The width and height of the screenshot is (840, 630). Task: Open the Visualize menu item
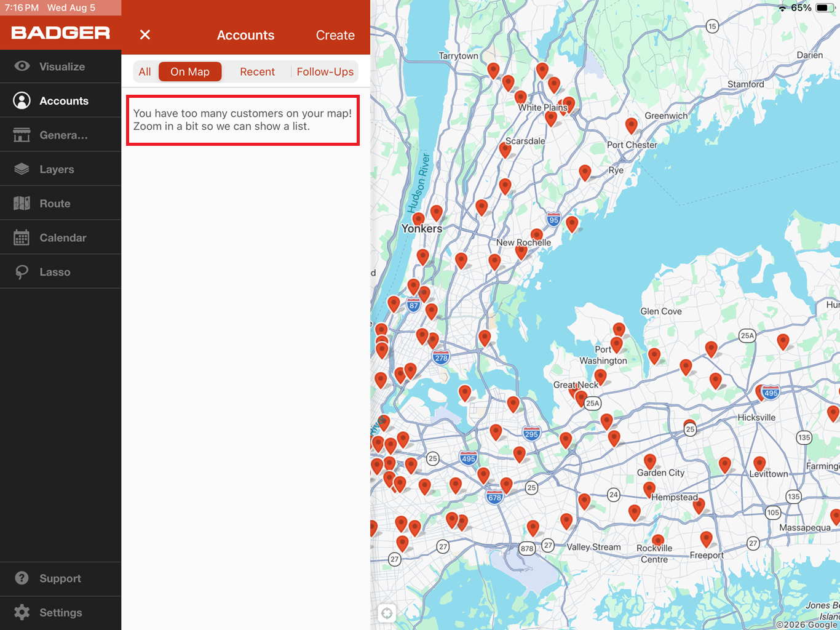(x=61, y=66)
